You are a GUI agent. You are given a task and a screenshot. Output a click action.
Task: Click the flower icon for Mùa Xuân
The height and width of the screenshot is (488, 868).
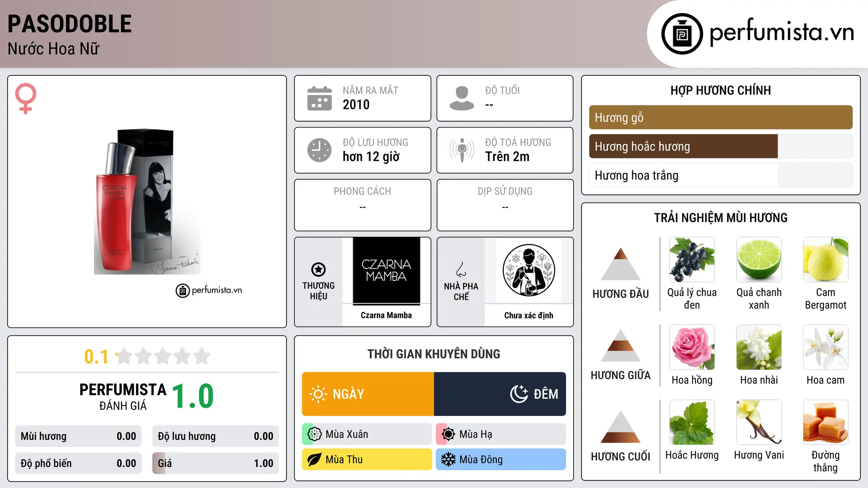pyautogui.click(x=314, y=434)
